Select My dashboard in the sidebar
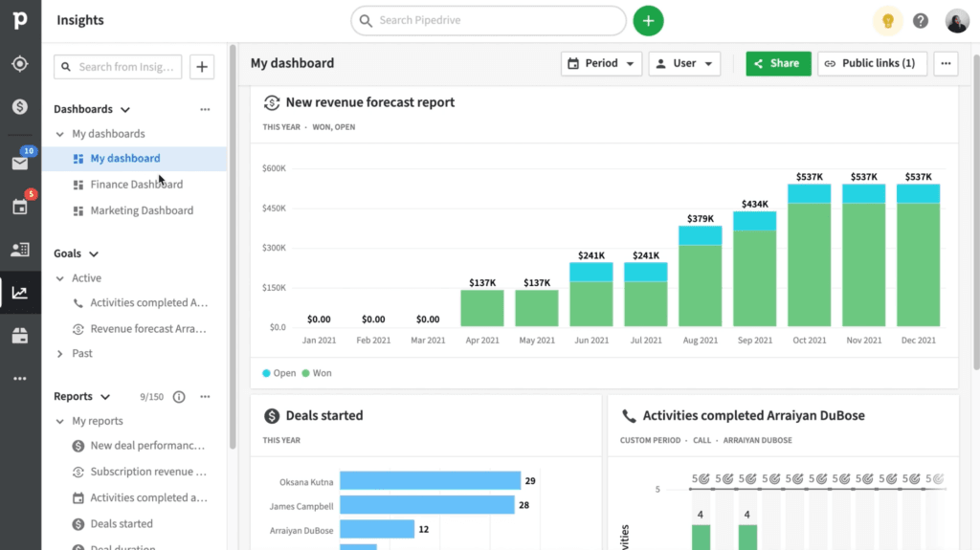The width and height of the screenshot is (980, 550). click(134, 159)
